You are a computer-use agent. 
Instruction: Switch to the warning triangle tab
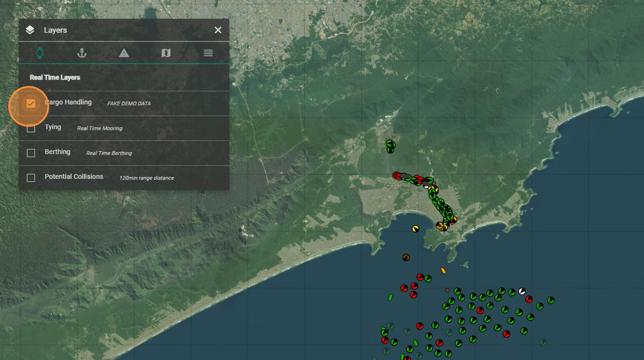coord(124,53)
